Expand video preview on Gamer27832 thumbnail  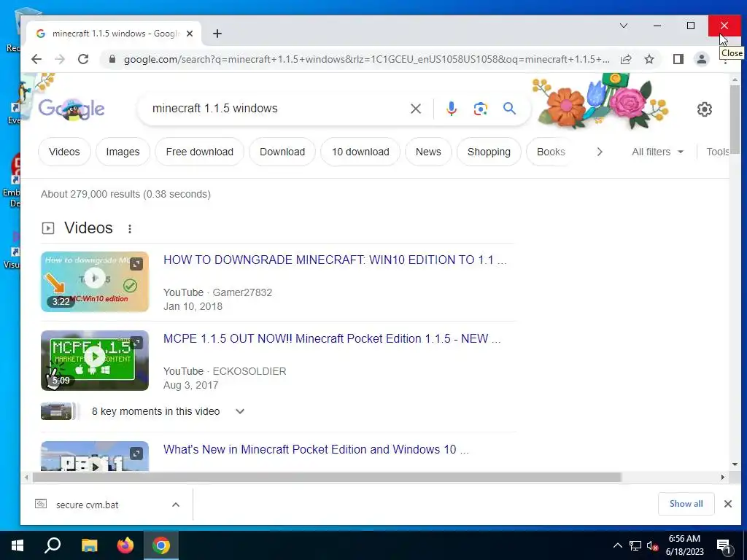[x=136, y=263]
